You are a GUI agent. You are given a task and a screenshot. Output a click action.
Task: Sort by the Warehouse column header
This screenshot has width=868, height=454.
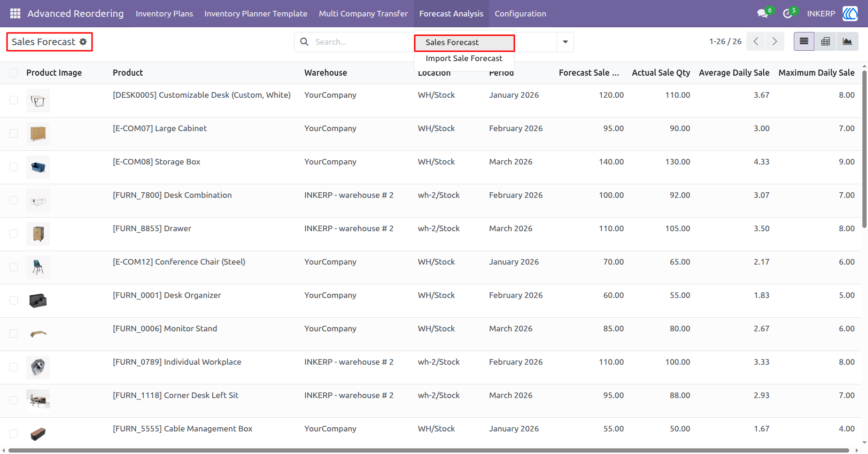(x=325, y=73)
